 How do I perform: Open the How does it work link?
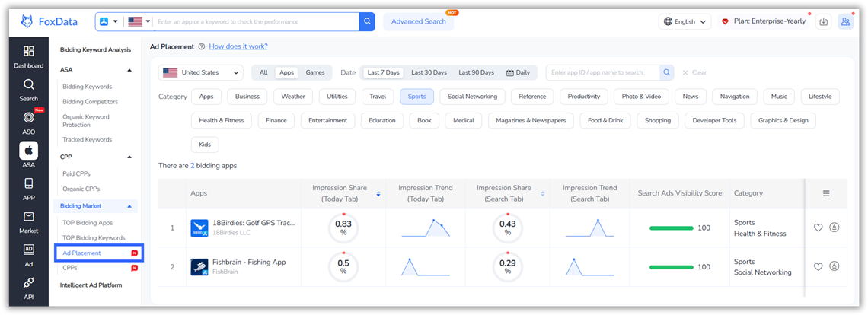pyautogui.click(x=238, y=46)
